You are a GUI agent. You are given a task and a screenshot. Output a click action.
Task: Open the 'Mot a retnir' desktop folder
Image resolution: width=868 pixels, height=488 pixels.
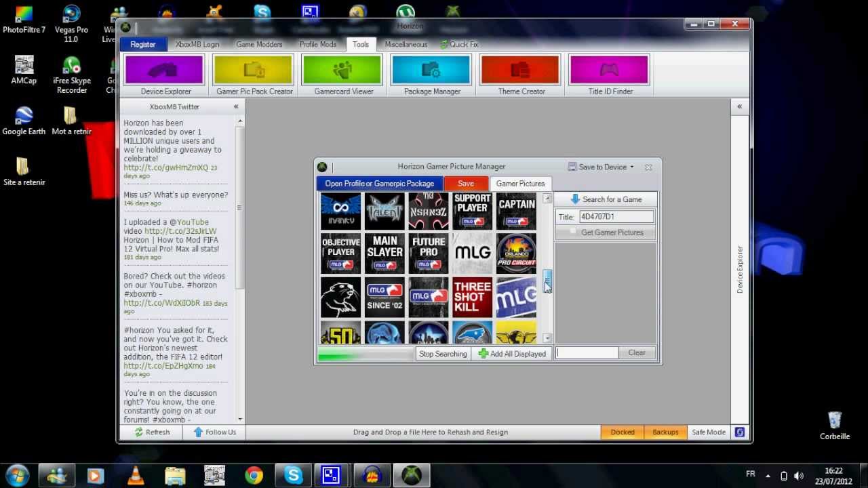point(71,121)
